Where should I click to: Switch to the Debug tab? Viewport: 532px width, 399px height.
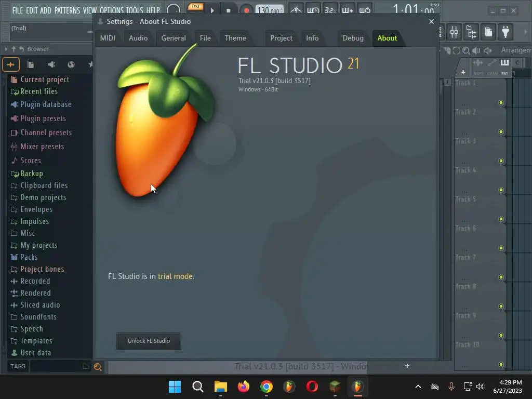coord(353,38)
